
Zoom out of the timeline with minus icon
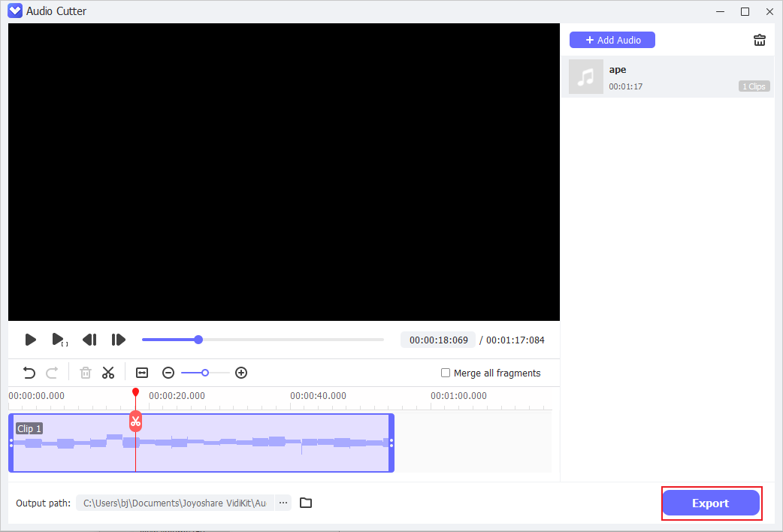168,373
